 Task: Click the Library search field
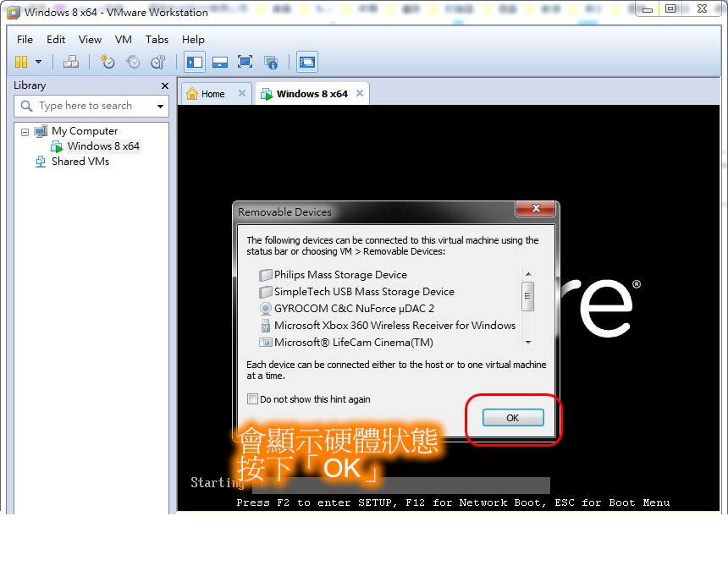[92, 106]
